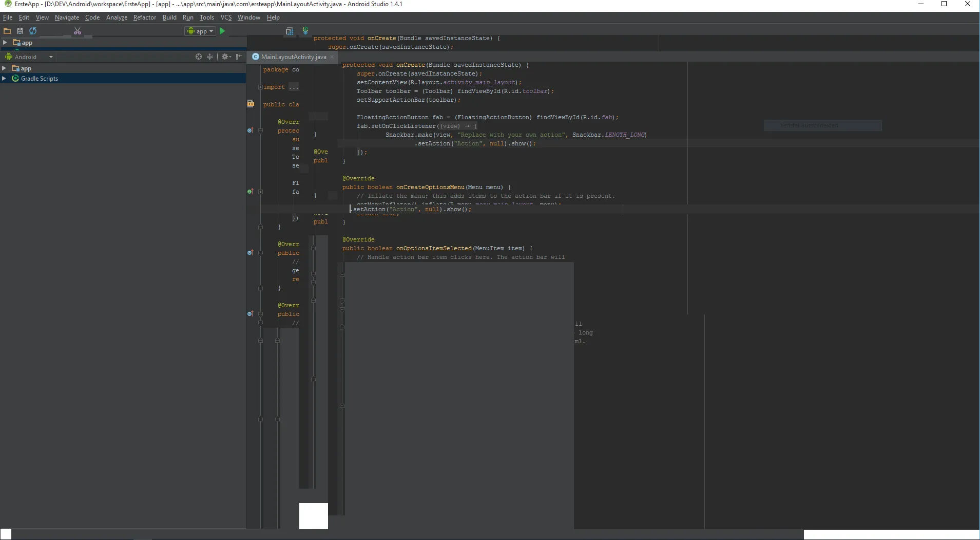Click the Save All disk icon
The width and height of the screenshot is (980, 540).
click(20, 31)
